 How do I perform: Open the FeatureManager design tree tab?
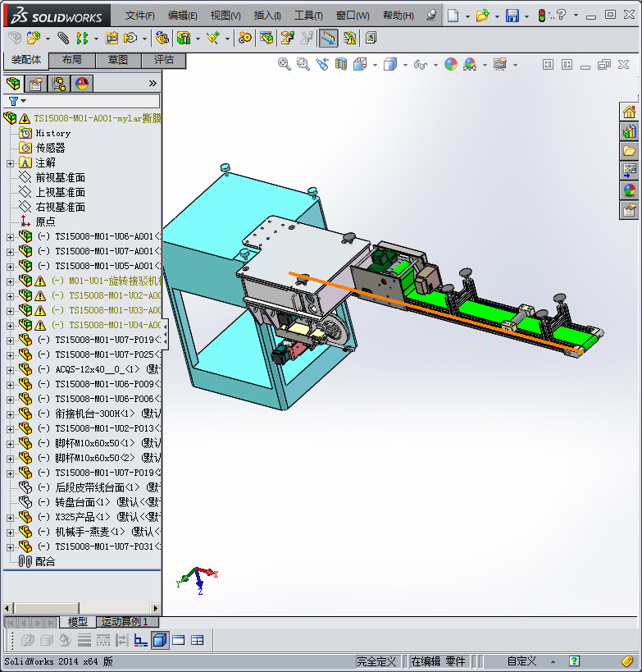pyautogui.click(x=13, y=84)
